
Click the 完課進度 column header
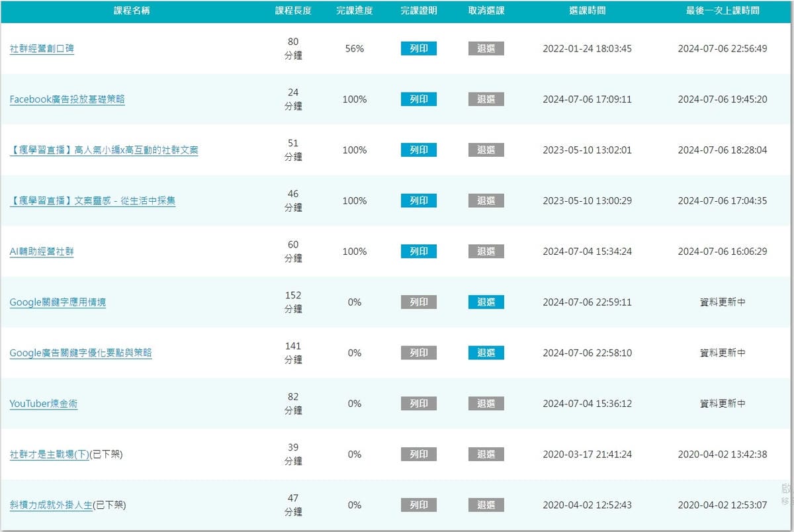point(355,11)
